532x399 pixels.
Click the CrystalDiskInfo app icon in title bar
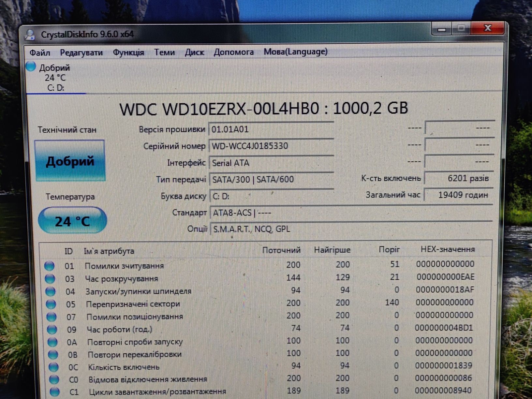(x=30, y=35)
